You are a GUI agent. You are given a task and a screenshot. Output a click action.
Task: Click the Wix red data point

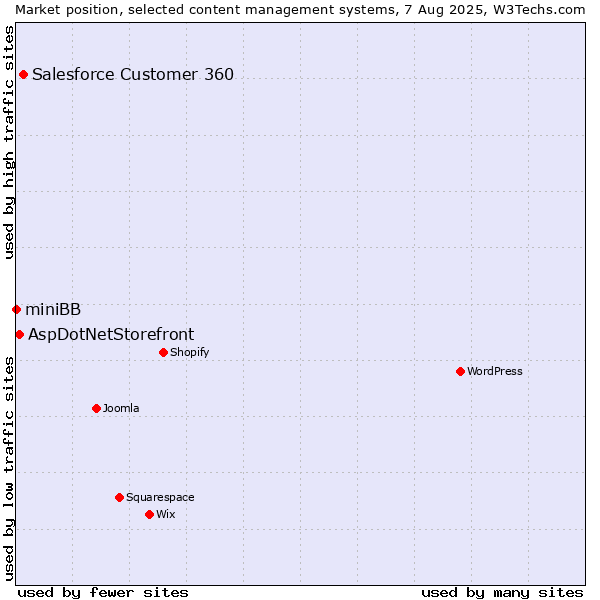click(150, 515)
